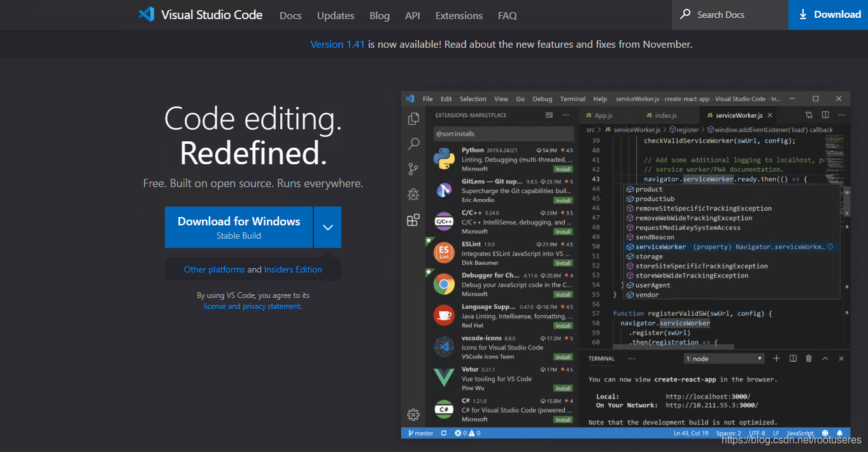Image resolution: width=868 pixels, height=452 pixels.
Task: Open license and privacy statement link
Action: point(252,306)
